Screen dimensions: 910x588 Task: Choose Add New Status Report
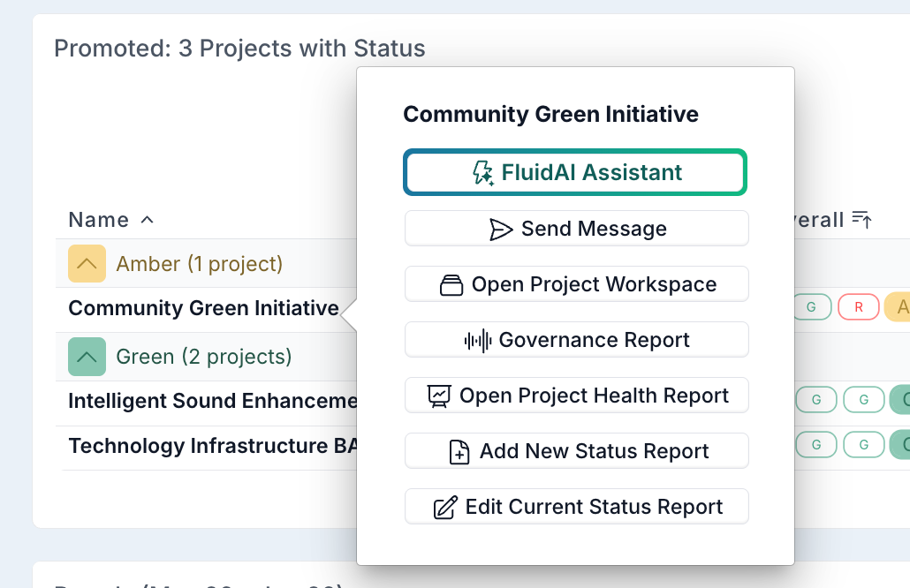(576, 451)
